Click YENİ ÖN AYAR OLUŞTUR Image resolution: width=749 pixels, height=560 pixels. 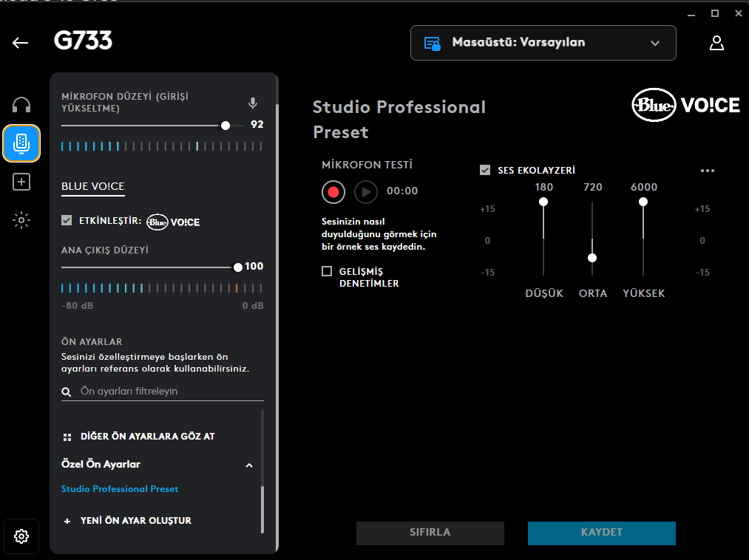[136, 521]
